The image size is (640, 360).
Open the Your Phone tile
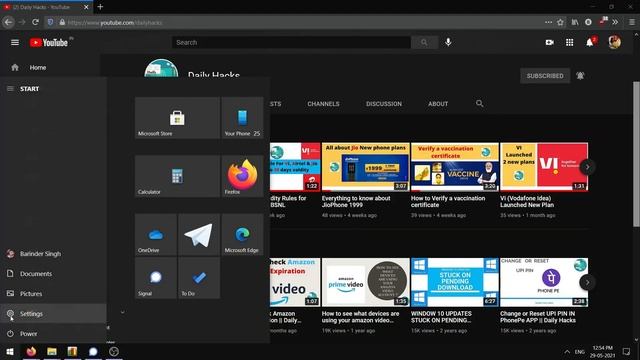tap(242, 118)
